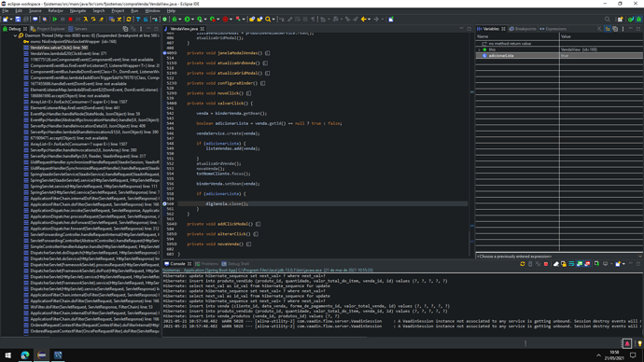
Task: Open the Debug view menu
Action: point(141,29)
